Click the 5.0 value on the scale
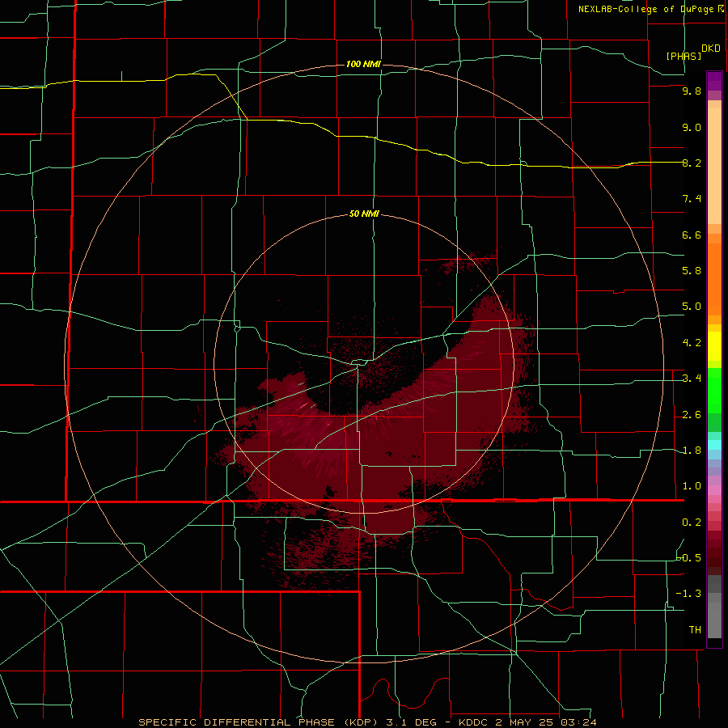 692,307
